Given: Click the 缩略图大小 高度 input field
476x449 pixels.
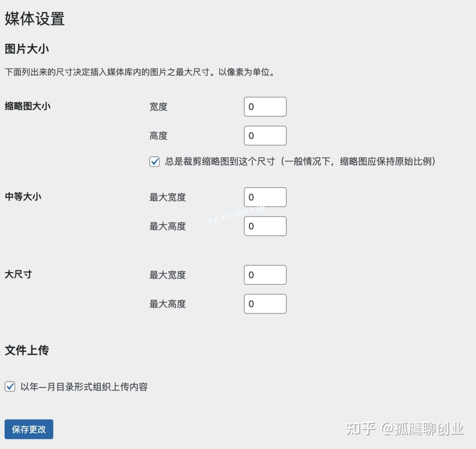Looking at the screenshot, I should [265, 135].
